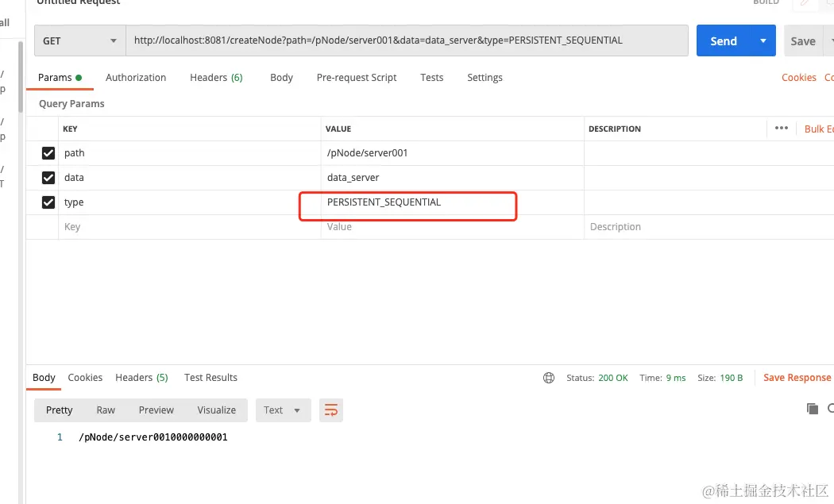Save the request
The width and height of the screenshot is (834, 504).
(802, 41)
